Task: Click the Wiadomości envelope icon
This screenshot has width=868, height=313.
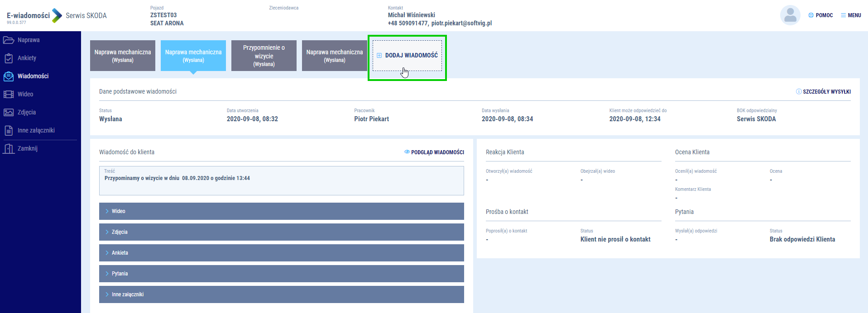Action: 9,76
